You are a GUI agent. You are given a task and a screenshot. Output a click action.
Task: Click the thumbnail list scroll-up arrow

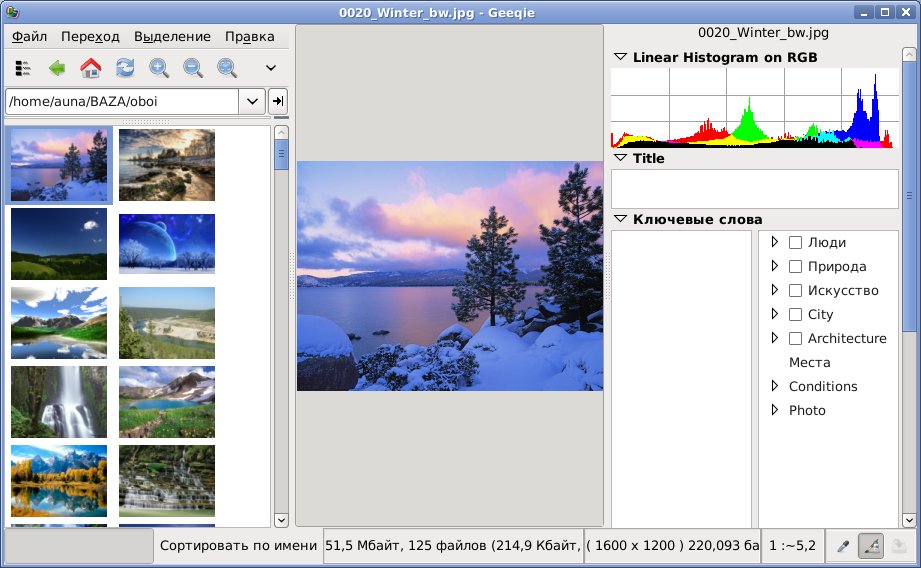coord(281,133)
